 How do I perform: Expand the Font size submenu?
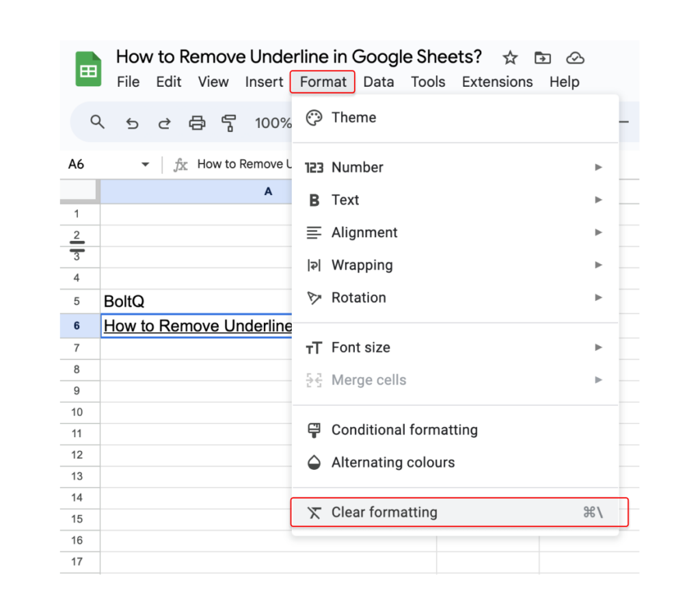(599, 348)
